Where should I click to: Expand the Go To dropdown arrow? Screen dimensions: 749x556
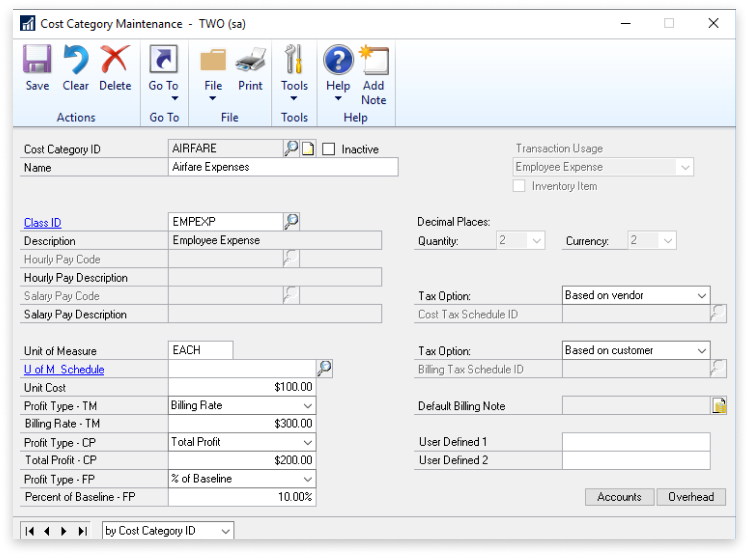pyautogui.click(x=175, y=98)
